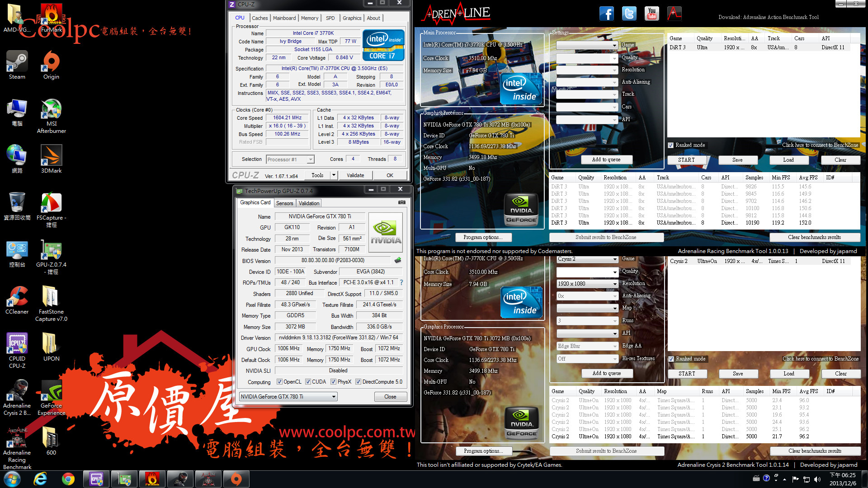Open the UPON folder on desktop
This screenshot has height=488, width=868.
(51, 347)
